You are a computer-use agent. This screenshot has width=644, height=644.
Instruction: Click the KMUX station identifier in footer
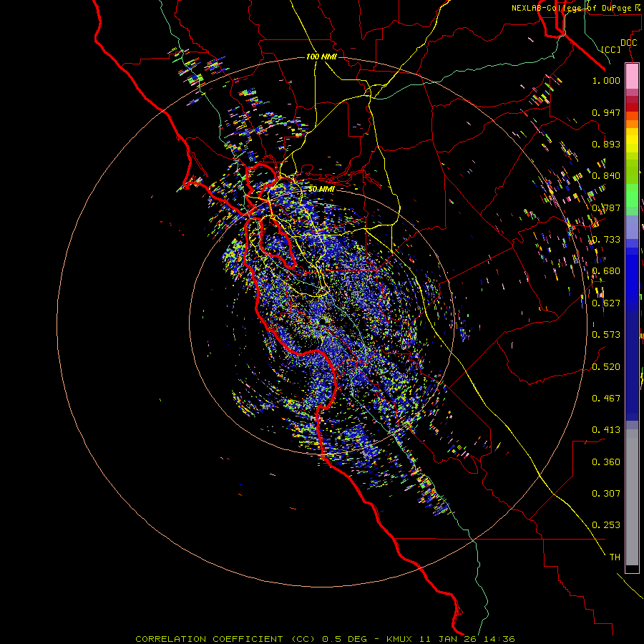tap(399, 639)
